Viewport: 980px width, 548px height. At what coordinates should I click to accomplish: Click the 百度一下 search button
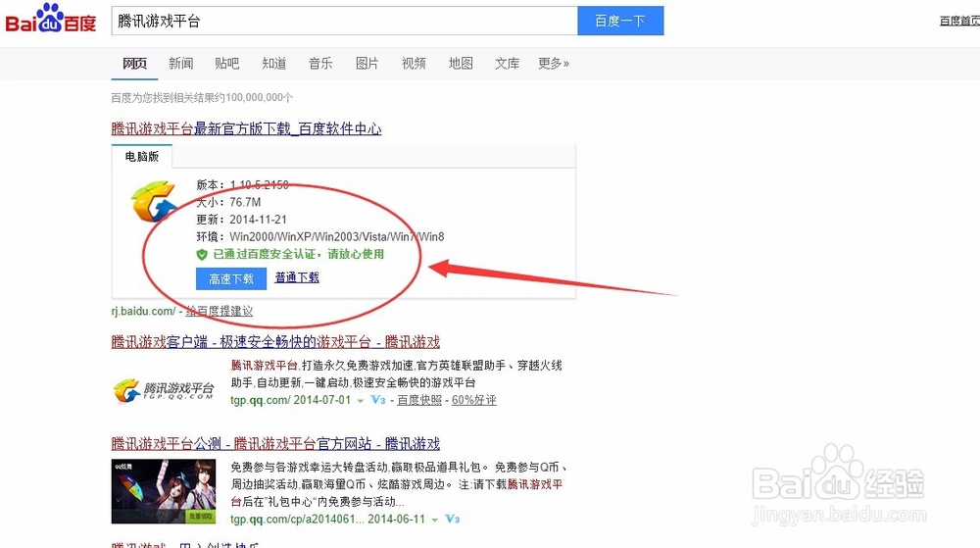(620, 22)
